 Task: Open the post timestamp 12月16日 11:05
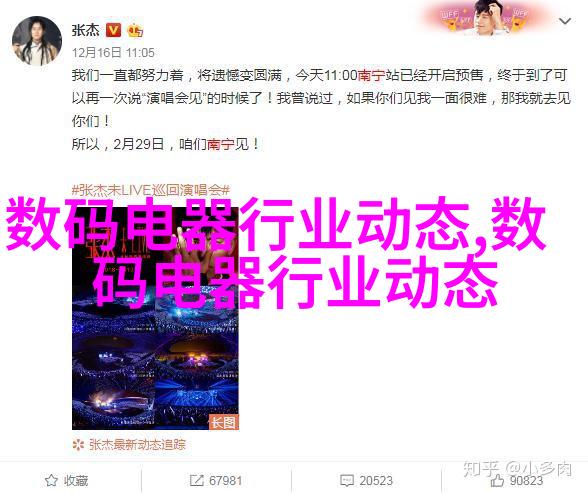[x=113, y=52]
